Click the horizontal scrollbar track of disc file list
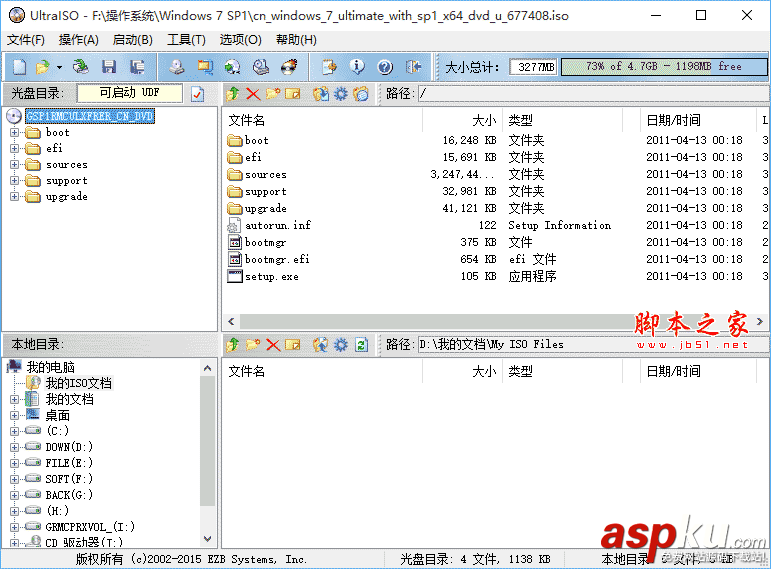771x569 pixels. click(x=497, y=322)
